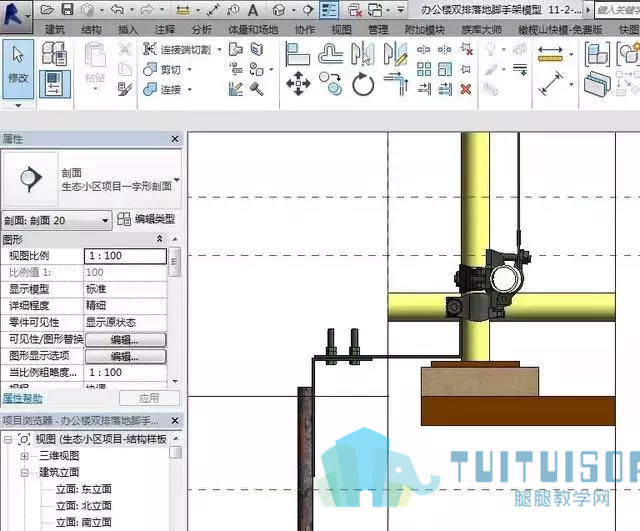Open the 连接 geometry dropdown arrow

(190, 89)
